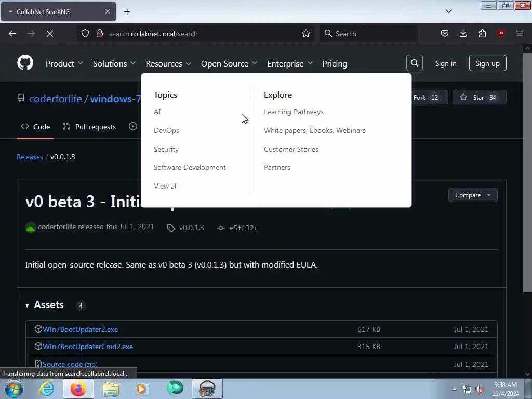
Task: Go to Releases breadcrumb link
Action: coord(30,157)
